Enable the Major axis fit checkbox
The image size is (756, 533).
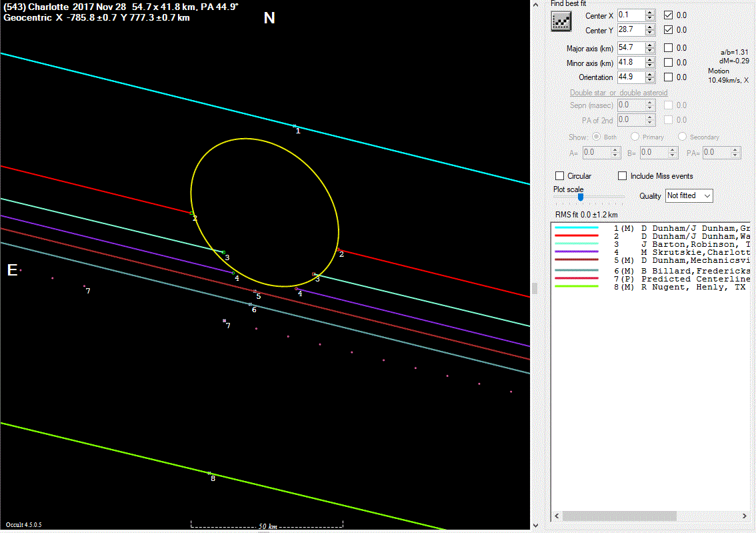pos(669,48)
